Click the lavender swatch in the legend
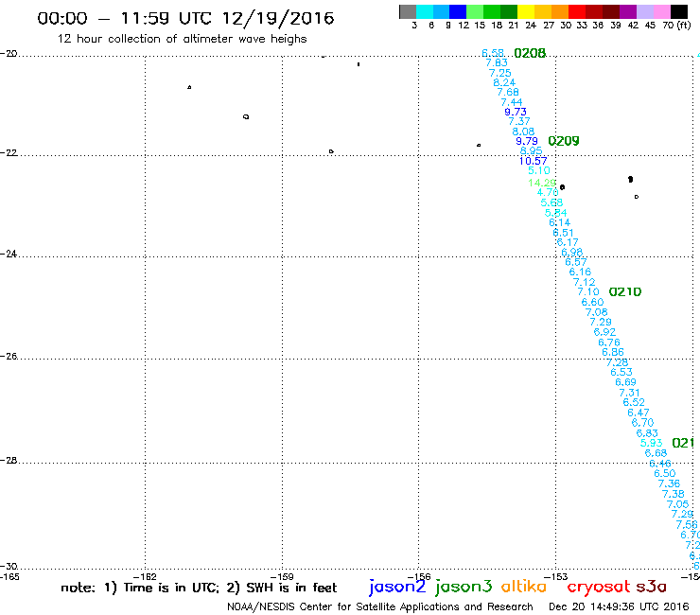700x615 pixels. click(x=644, y=11)
